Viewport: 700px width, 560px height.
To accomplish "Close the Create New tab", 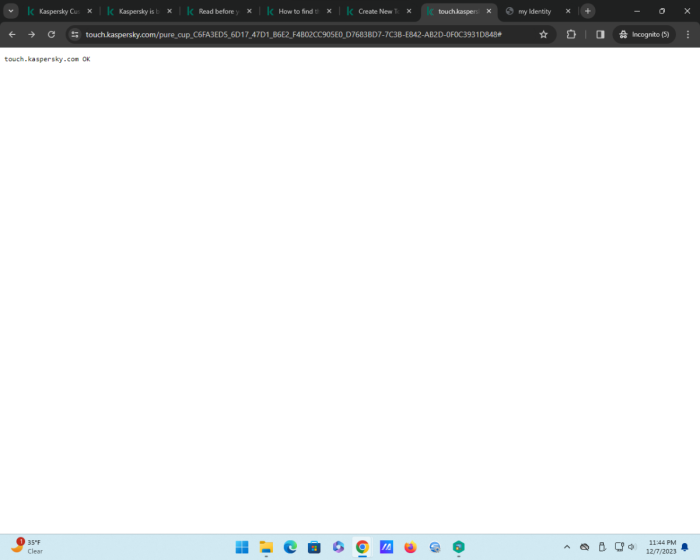I will [x=409, y=11].
